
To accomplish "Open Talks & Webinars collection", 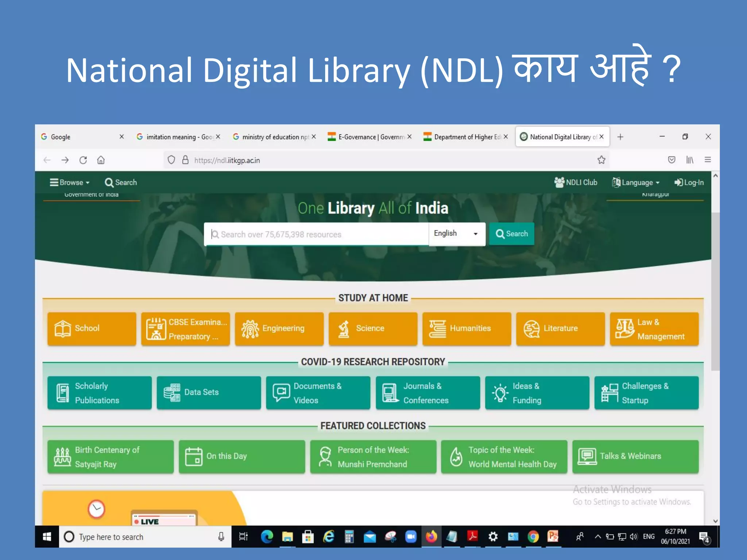I will (x=635, y=456).
